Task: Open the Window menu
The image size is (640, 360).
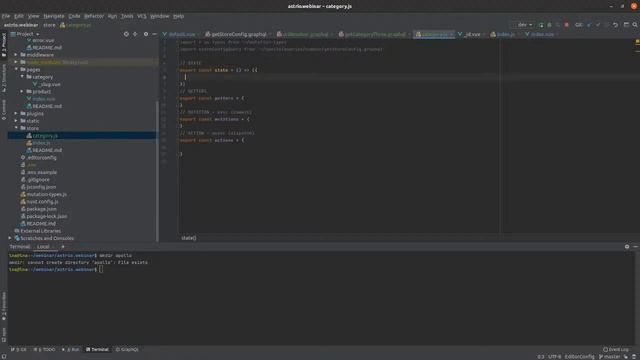Action: click(x=160, y=16)
